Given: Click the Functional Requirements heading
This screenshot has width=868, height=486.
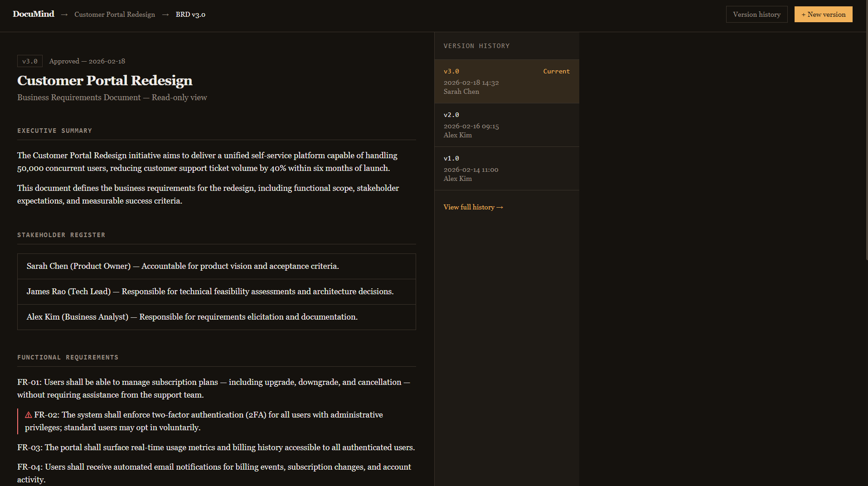Looking at the screenshot, I should click(x=68, y=358).
